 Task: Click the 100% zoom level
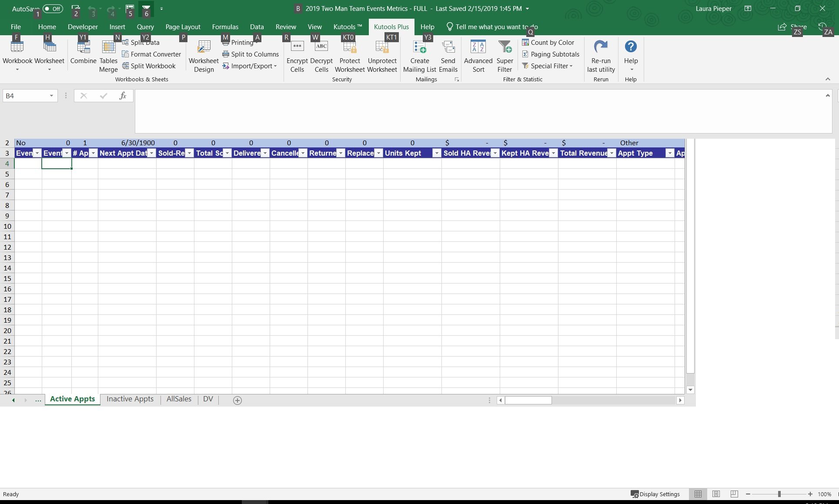point(824,494)
